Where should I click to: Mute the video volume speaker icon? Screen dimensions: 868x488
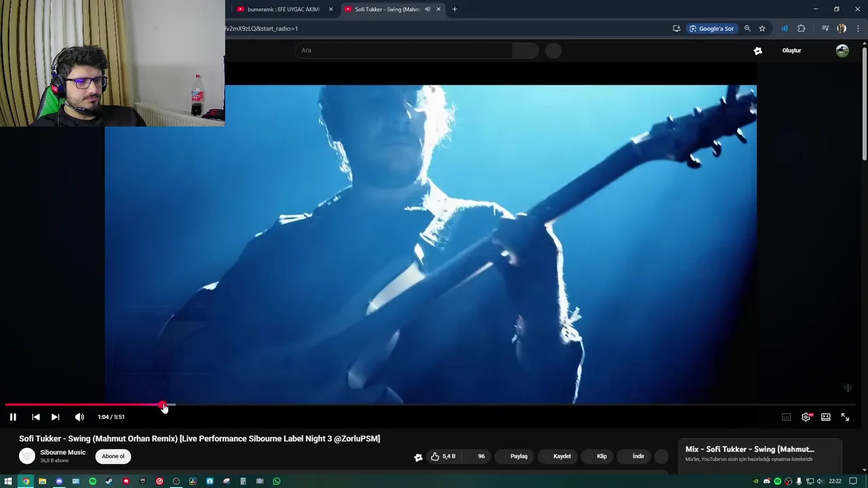click(79, 417)
